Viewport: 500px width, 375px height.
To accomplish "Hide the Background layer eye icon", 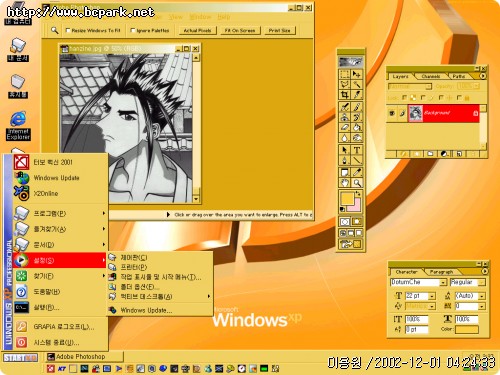I will click(392, 113).
